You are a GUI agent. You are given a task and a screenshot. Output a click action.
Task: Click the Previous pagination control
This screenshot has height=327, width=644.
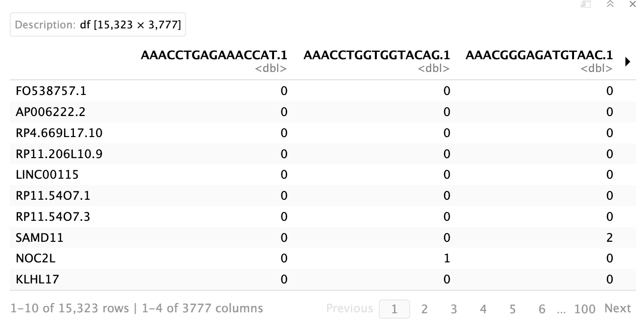coord(349,308)
